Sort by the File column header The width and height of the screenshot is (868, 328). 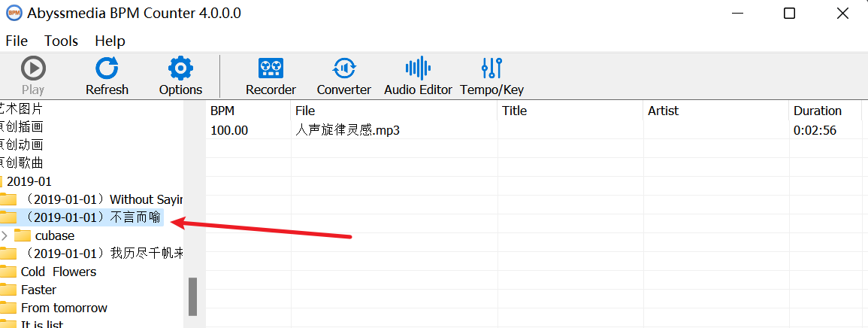point(394,111)
